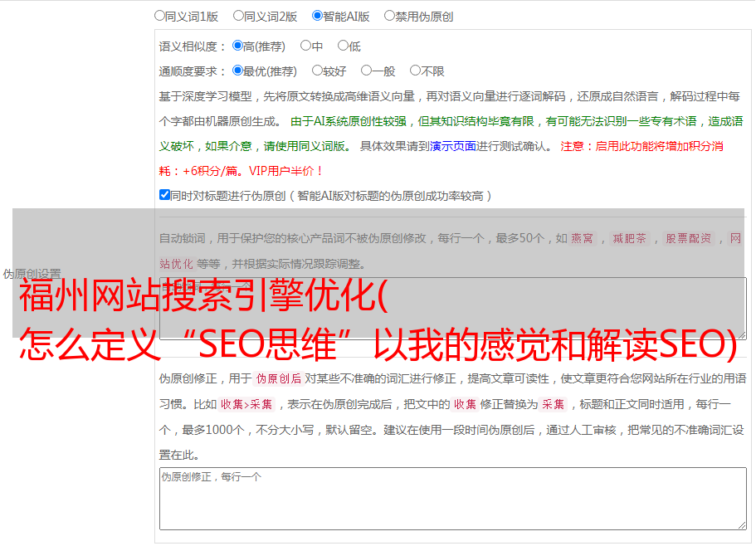
Task: Select 禁用伪原创 radio option
Action: click(x=389, y=16)
